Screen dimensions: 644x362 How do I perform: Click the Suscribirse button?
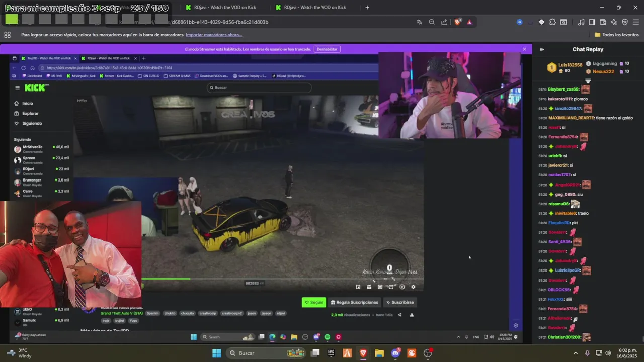point(399,302)
